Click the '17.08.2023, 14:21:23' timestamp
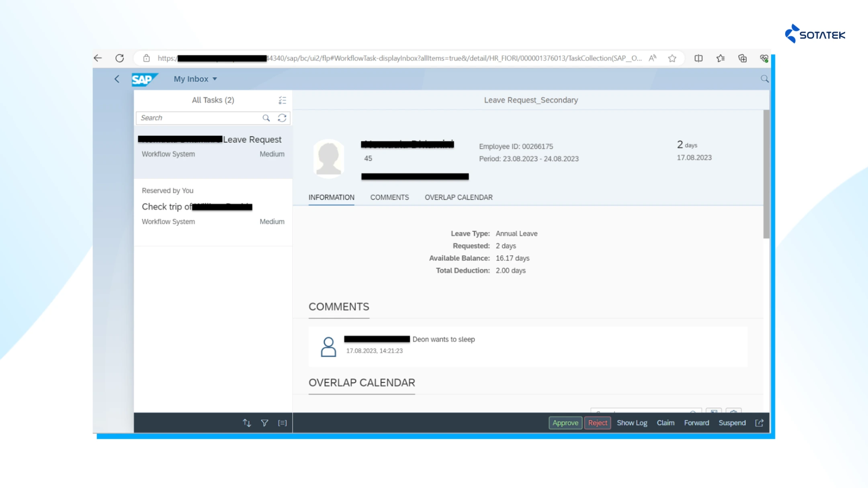868x488 pixels. click(374, 351)
